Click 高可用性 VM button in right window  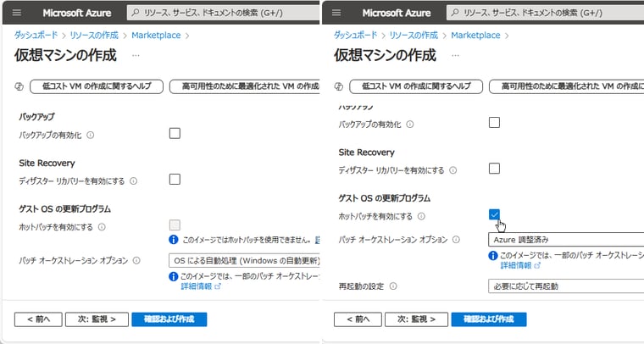pos(567,86)
